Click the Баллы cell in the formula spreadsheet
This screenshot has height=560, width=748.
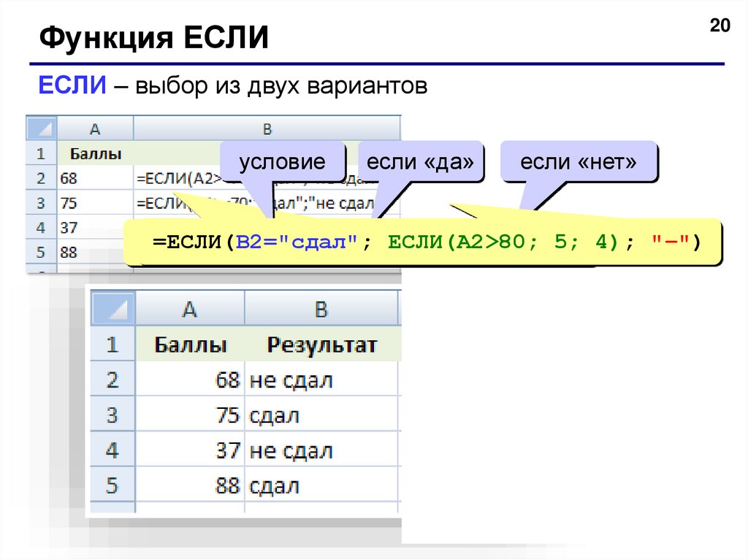[95, 153]
